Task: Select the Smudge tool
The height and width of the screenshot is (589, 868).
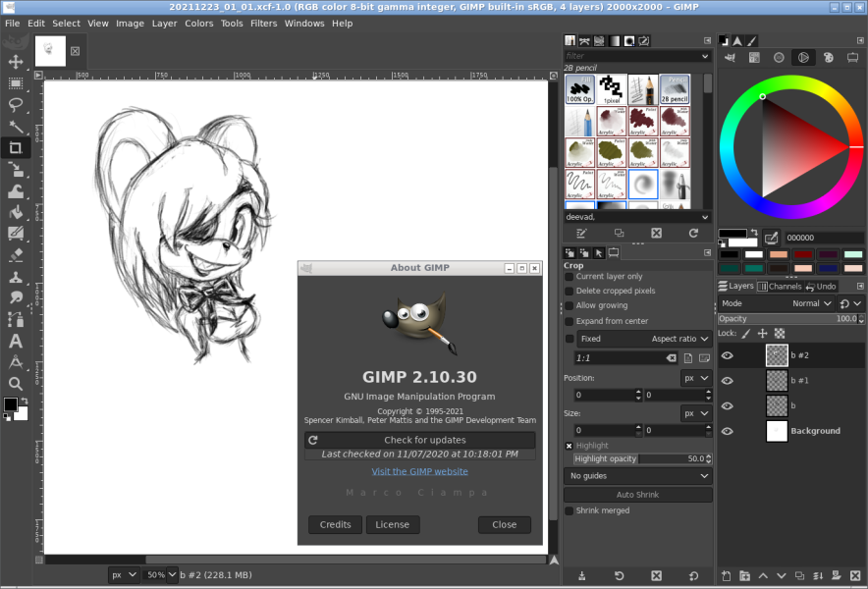Action: [16, 297]
